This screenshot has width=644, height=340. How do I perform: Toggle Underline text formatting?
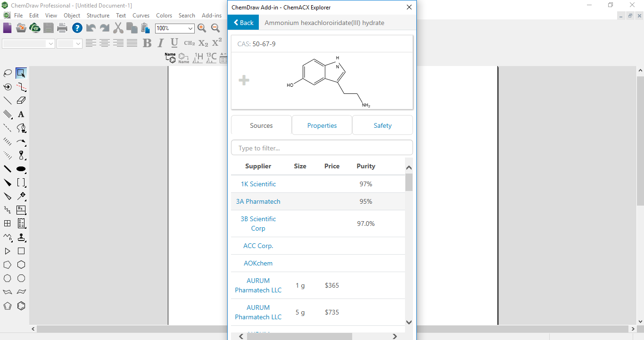pyautogui.click(x=174, y=43)
